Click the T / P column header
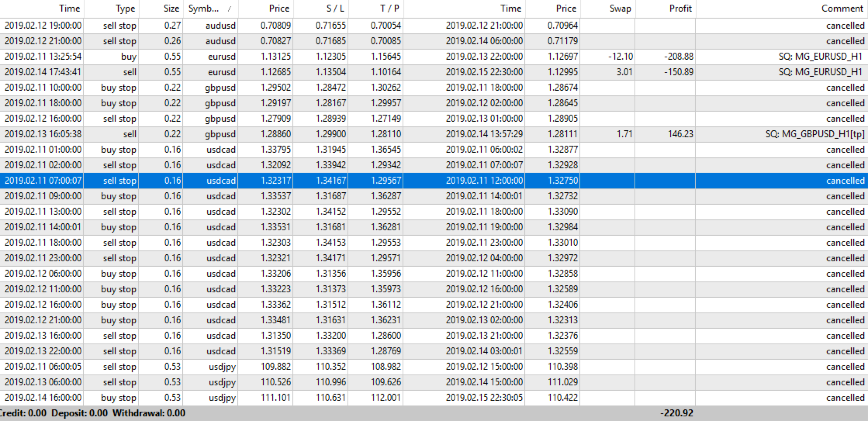Viewport: 868px width, 421px height. [x=389, y=9]
